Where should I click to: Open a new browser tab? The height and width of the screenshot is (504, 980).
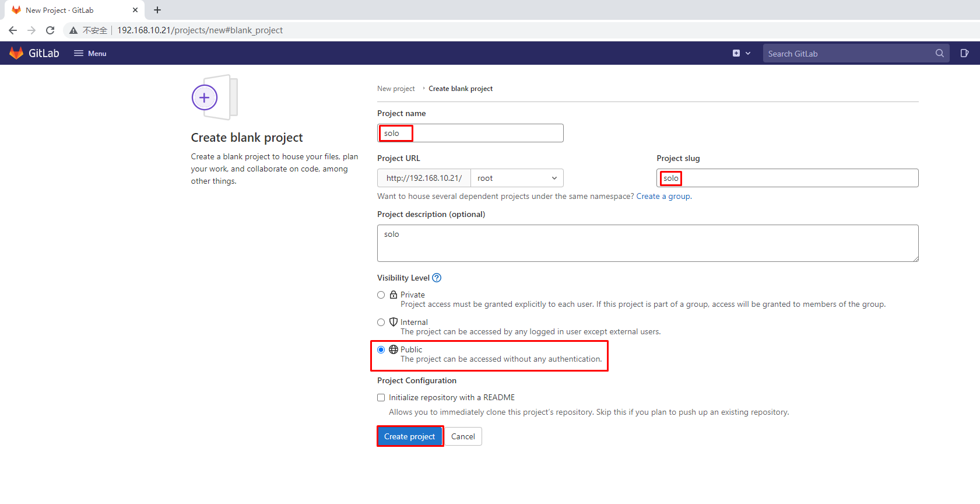tap(157, 10)
